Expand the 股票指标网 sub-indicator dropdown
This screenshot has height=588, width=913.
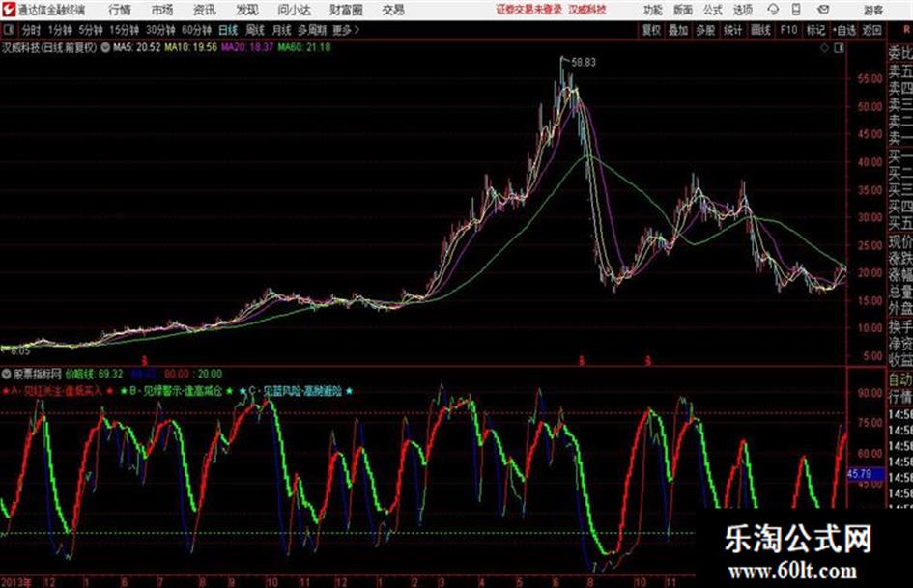7,374
